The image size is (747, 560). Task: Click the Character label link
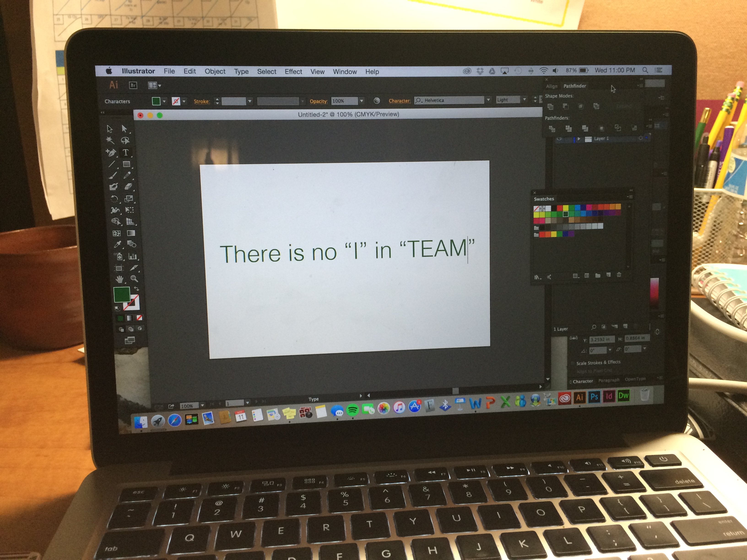399,101
